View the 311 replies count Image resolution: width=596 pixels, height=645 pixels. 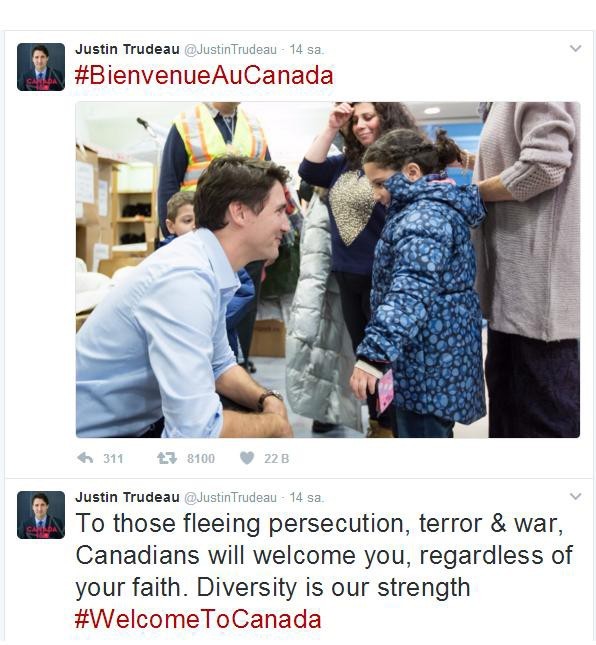click(113, 458)
